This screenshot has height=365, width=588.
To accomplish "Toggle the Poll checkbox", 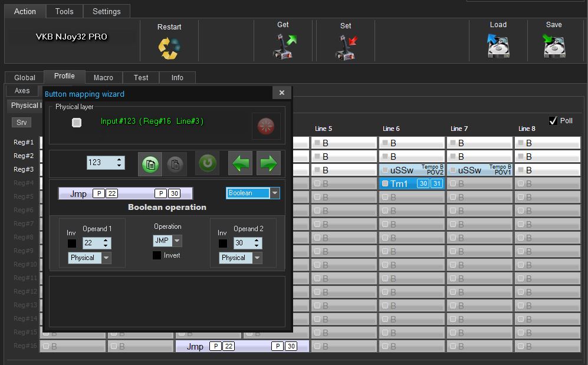I will click(553, 121).
